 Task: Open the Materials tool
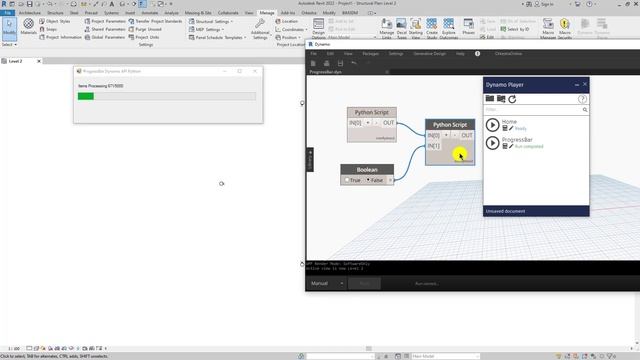click(x=29, y=27)
